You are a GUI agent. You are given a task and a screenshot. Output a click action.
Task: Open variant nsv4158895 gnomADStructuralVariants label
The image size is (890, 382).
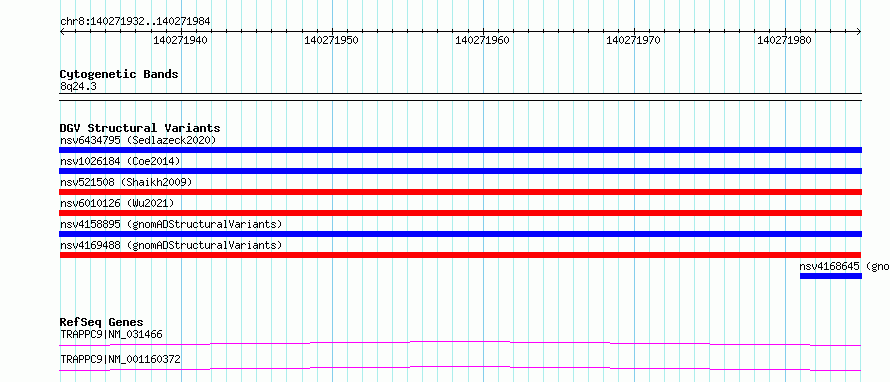(171, 224)
